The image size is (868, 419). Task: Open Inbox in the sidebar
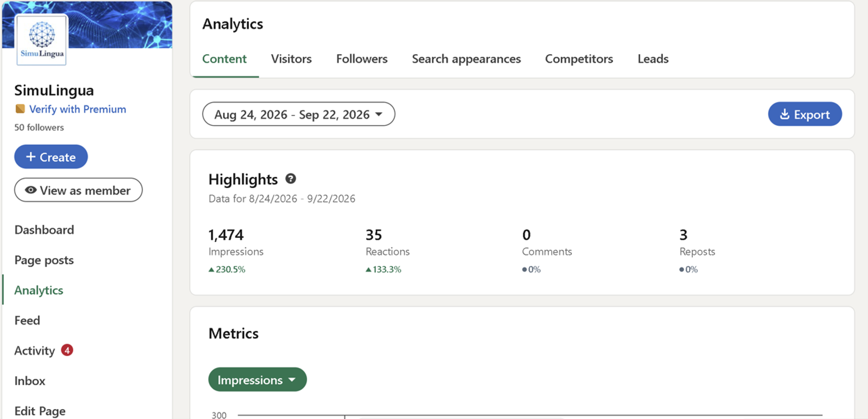click(x=30, y=381)
